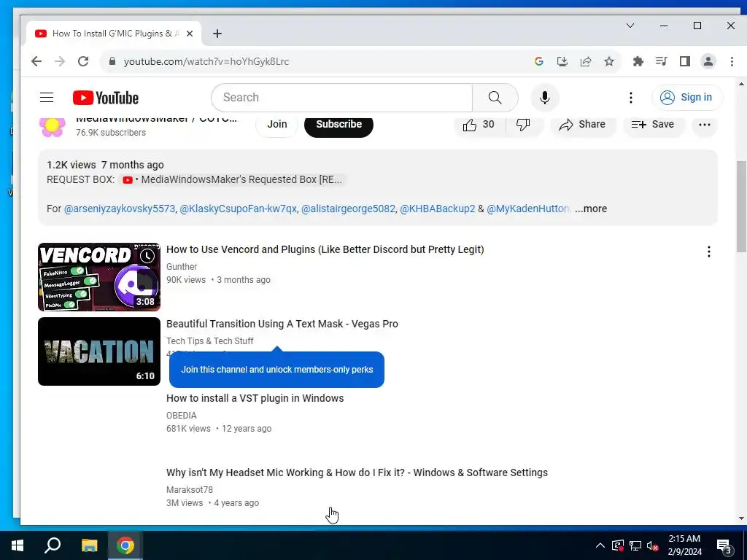Open media controls icon in Chrome toolbar

(x=661, y=61)
